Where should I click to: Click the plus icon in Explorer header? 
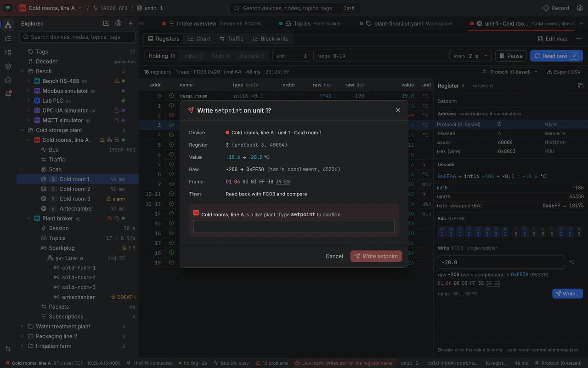(x=131, y=23)
